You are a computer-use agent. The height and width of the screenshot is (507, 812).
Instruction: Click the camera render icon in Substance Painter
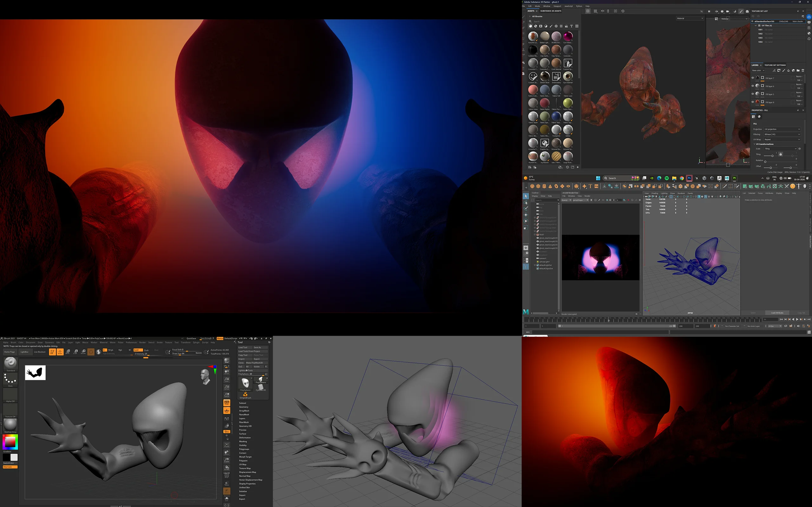coord(747,11)
